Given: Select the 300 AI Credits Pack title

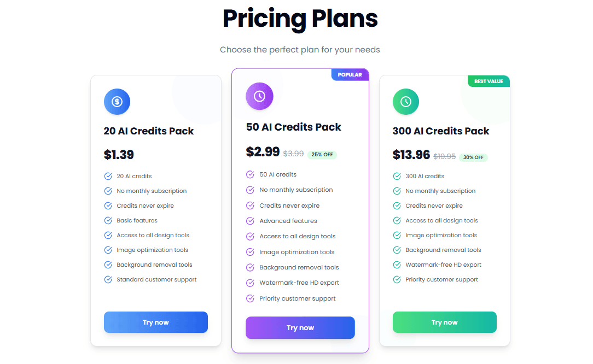Looking at the screenshot, I should pos(440,131).
